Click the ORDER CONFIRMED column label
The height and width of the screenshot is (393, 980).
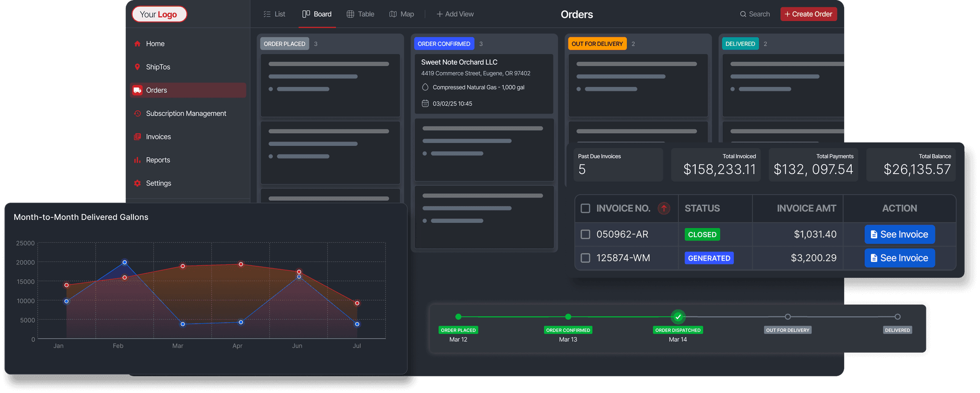pos(444,44)
